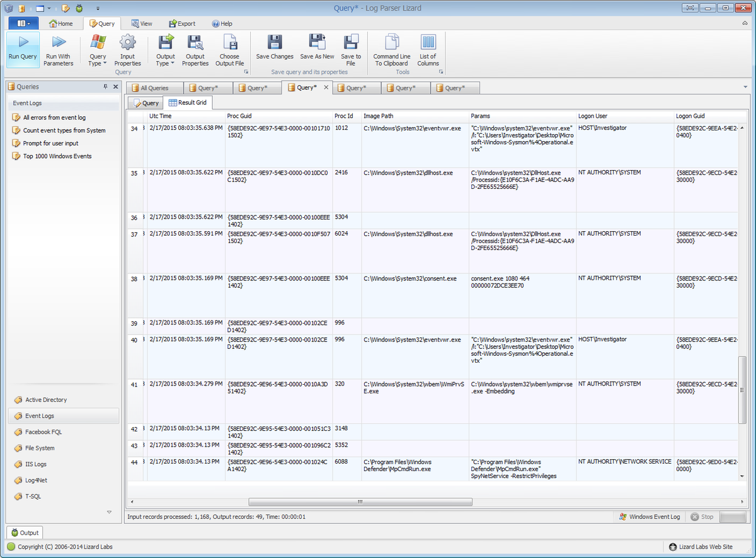This screenshot has height=558, width=756.
Task: Click the horizontal results scrollbar
Action: [x=359, y=502]
